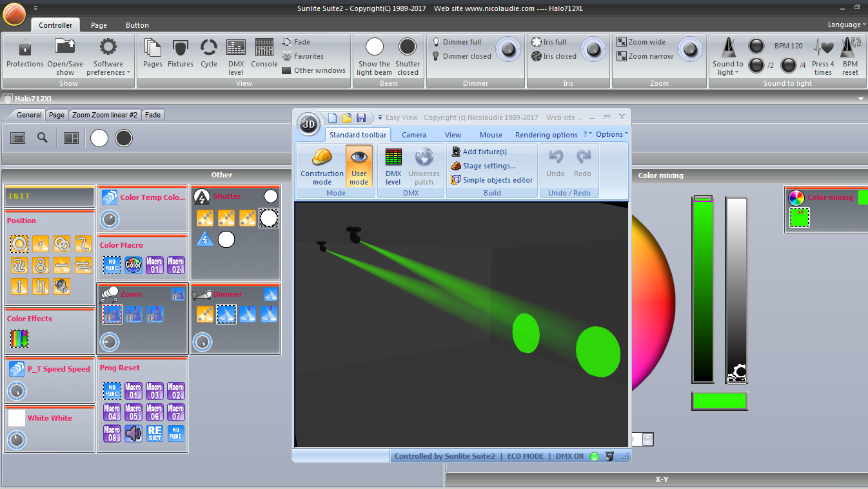Image resolution: width=868 pixels, height=489 pixels.
Task: Create a new file in Easy View
Action: [333, 117]
